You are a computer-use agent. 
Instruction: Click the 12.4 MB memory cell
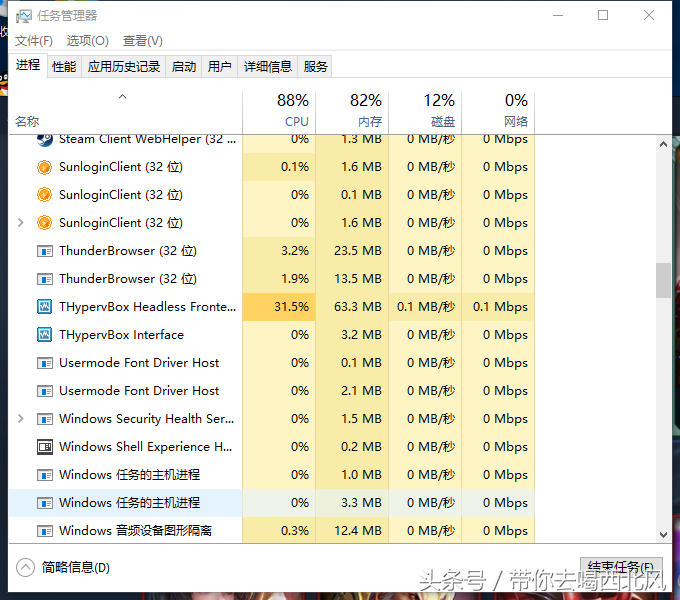[352, 531]
